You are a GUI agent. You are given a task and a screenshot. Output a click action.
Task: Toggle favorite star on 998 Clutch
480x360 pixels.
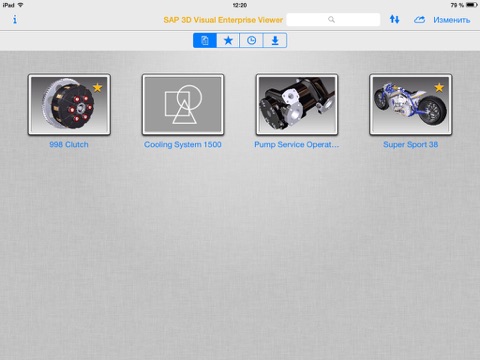pos(97,88)
